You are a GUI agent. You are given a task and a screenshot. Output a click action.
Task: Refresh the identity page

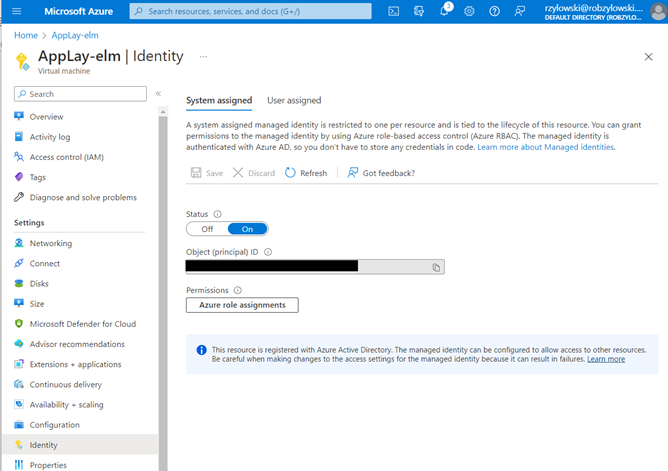[306, 173]
